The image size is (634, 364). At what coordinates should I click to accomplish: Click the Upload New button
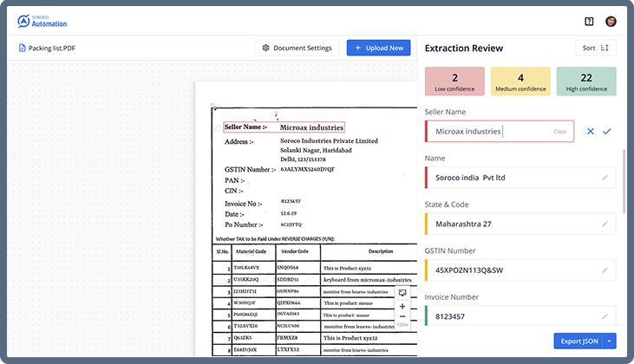tap(378, 48)
